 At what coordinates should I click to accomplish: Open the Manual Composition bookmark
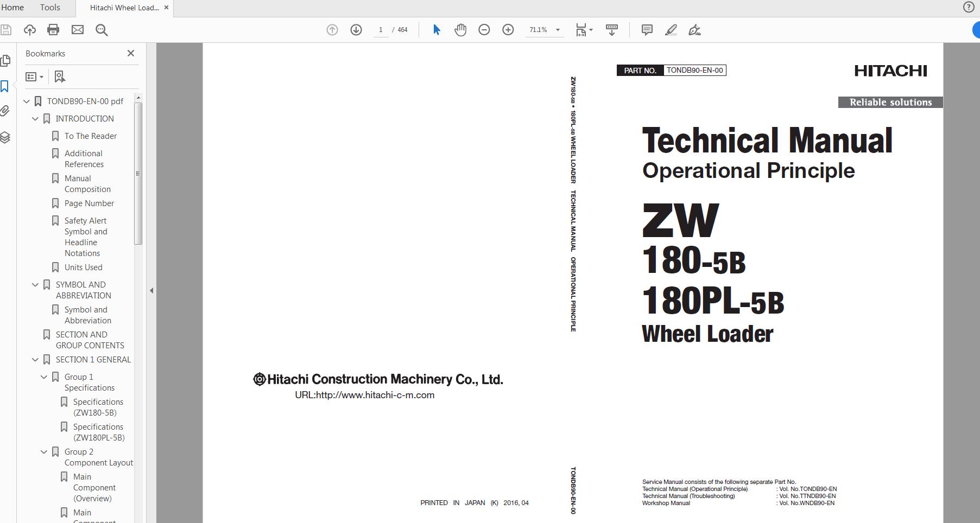87,184
